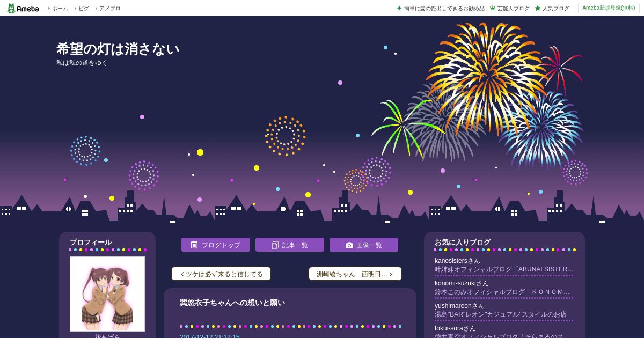Open 簡単に髪の艶出しできるお勧め品 link
The height and width of the screenshot is (338, 644).
(444, 8)
